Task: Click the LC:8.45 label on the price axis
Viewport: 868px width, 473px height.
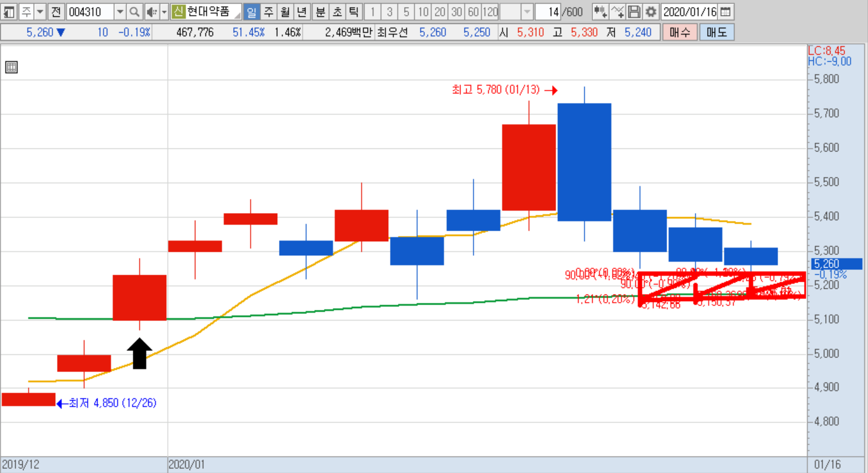Action: pyautogui.click(x=826, y=52)
